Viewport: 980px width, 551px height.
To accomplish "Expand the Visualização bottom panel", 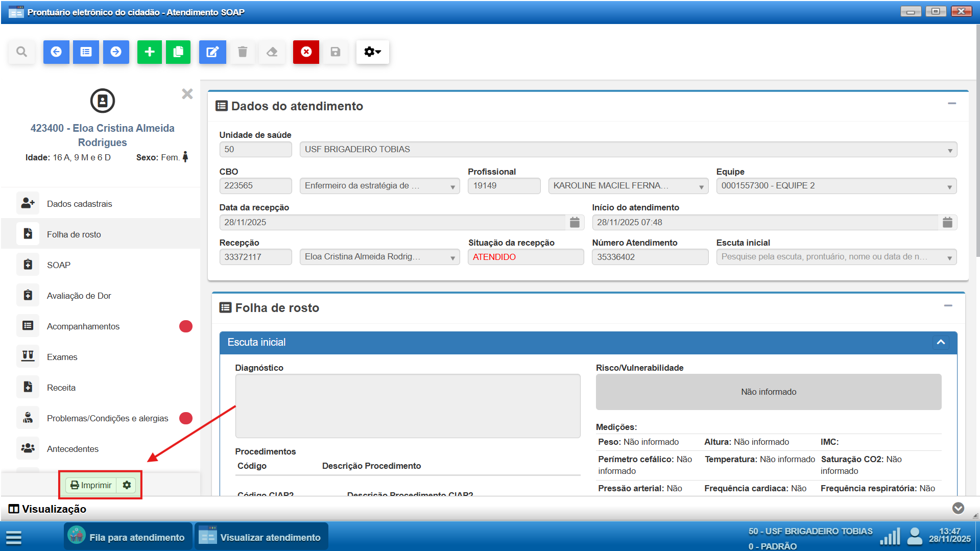I will (x=958, y=508).
